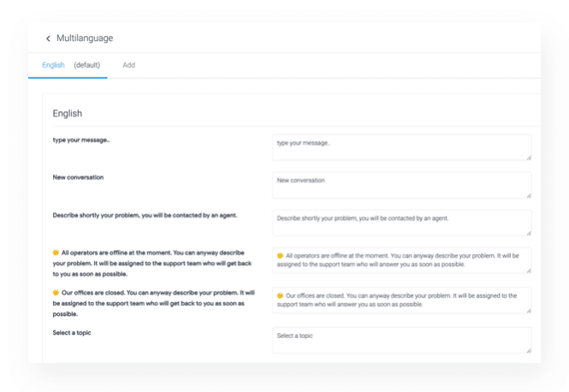Viewport: 569px width, 392px height.
Task: Open the Add language tab
Action: coord(129,65)
